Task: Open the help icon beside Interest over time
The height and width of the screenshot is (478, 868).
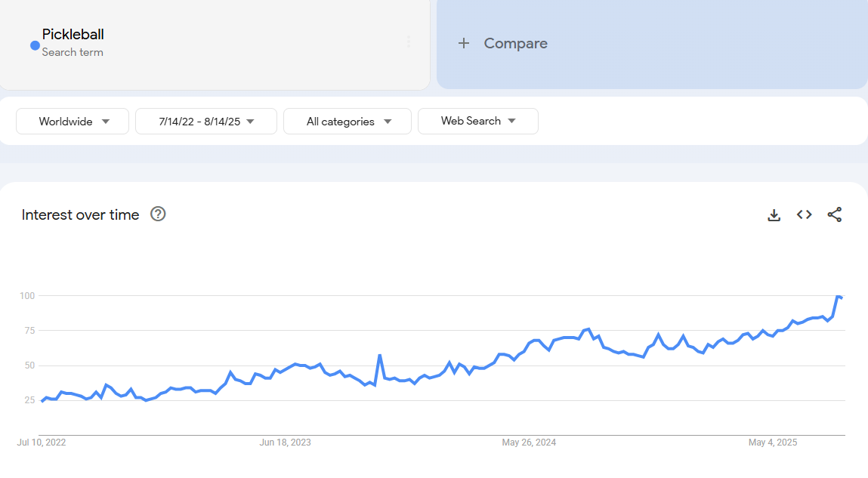Action: [x=158, y=214]
